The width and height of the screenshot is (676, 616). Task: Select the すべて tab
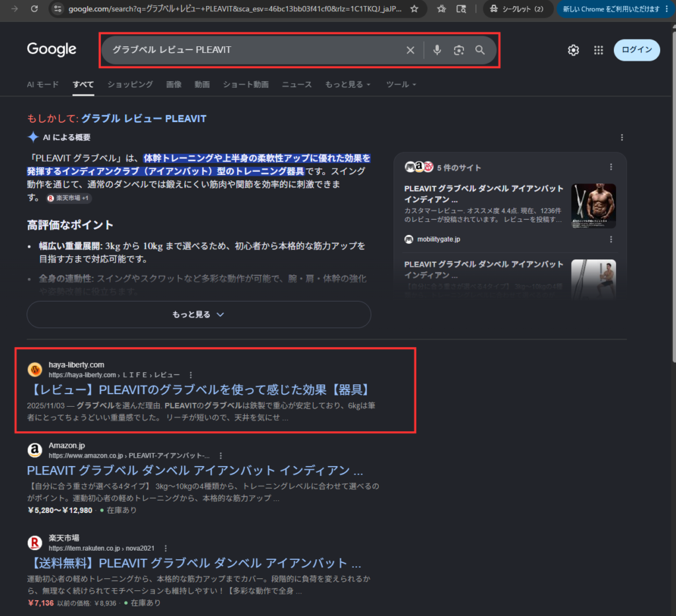(x=83, y=85)
